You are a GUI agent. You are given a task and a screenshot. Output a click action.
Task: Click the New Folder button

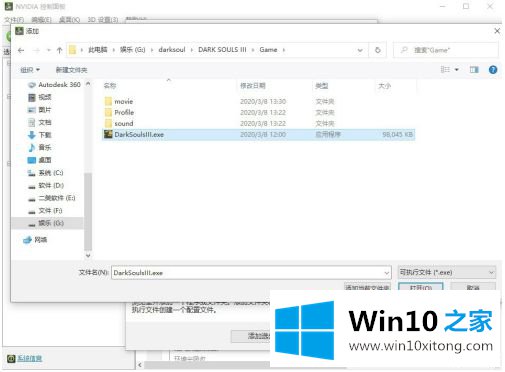pyautogui.click(x=71, y=70)
